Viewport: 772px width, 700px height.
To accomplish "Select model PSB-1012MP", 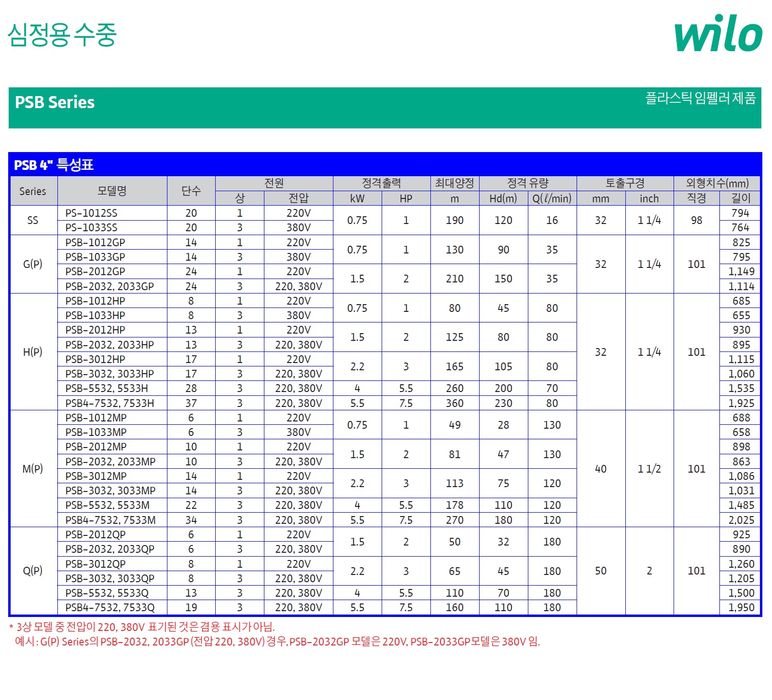I will click(x=96, y=418).
